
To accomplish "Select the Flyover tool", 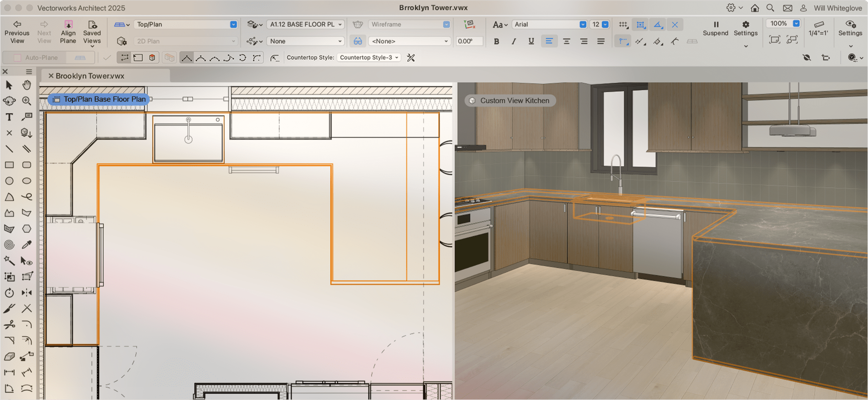I will pyautogui.click(x=9, y=101).
